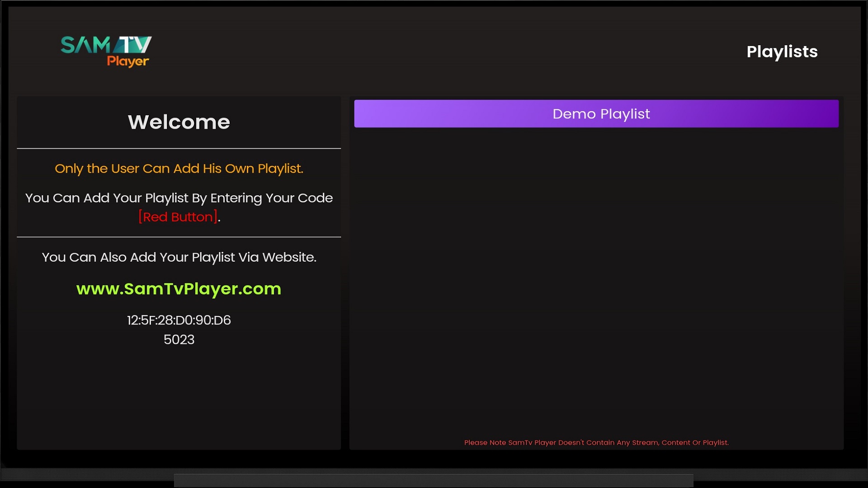868x488 pixels.
Task: Select the Playlists header title
Action: (782, 52)
